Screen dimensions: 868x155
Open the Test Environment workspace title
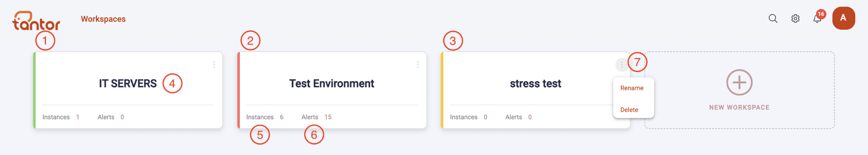tap(331, 84)
